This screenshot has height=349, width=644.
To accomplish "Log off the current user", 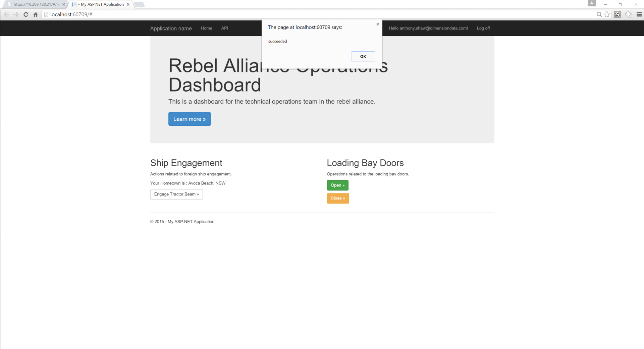I will click(x=483, y=28).
